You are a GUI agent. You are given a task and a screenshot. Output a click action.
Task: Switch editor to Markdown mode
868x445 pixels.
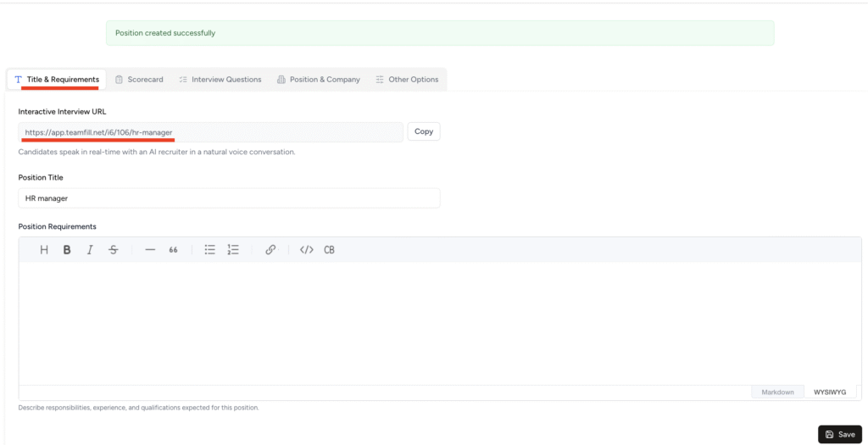[777, 392]
